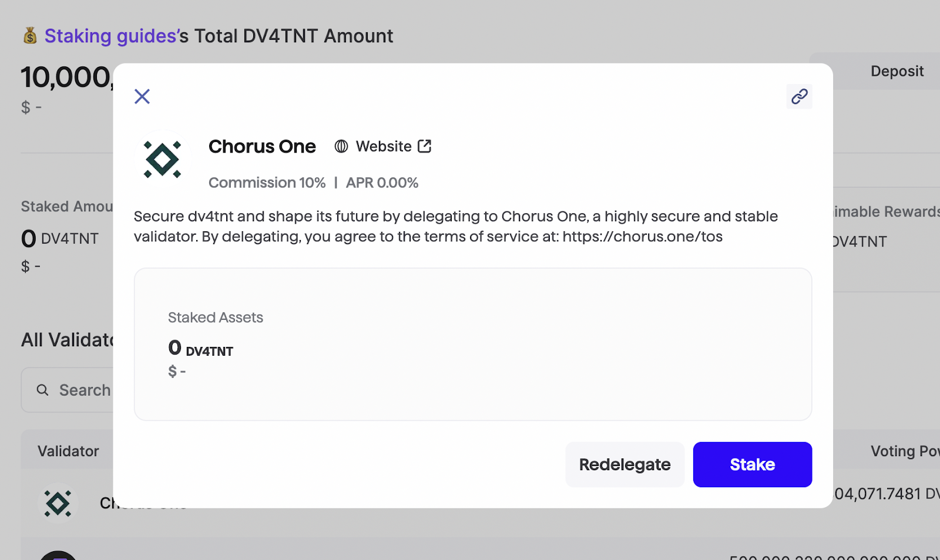Click the Deposit button
This screenshot has height=560, width=940.
tap(897, 71)
